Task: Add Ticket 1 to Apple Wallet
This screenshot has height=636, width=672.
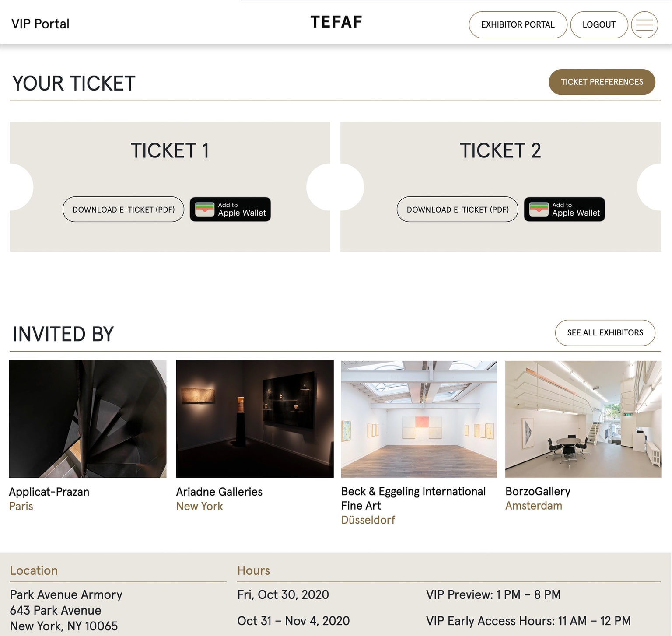Action: [230, 210]
